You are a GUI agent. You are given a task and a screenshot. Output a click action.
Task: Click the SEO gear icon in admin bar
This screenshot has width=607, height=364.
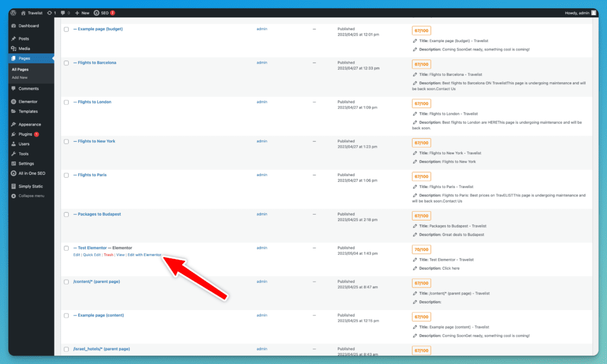pyautogui.click(x=97, y=12)
